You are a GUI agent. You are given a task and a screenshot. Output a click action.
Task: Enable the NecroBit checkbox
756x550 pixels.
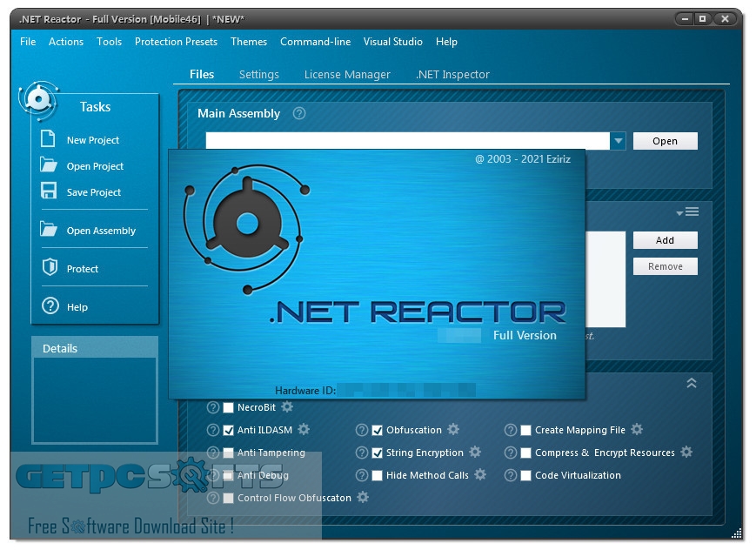(x=229, y=407)
